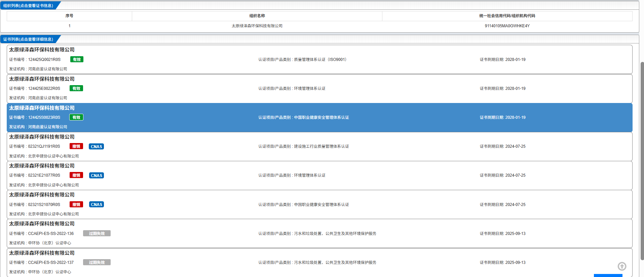Image resolution: width=644 pixels, height=277 pixels.
Task: Click 环境管理体系认证 category of certificate 124425E0022R0S
Action: (310, 89)
